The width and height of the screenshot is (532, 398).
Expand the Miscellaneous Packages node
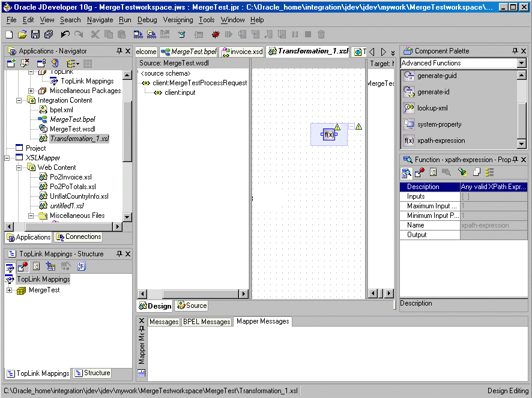(31, 91)
